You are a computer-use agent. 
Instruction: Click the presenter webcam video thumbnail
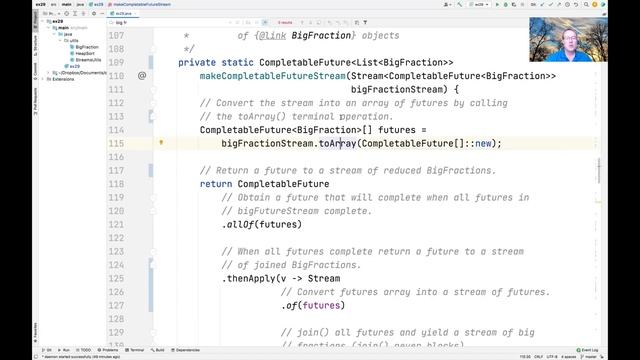pyautogui.click(x=568, y=39)
